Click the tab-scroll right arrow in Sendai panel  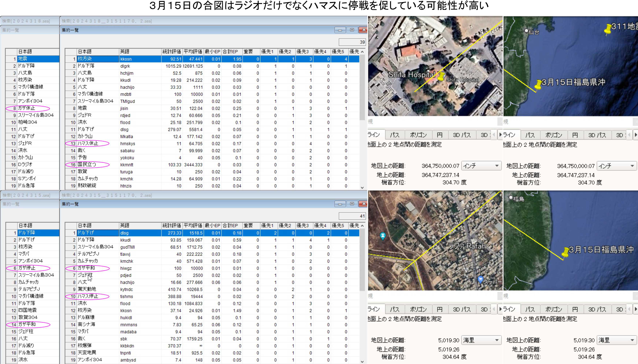coord(635,135)
